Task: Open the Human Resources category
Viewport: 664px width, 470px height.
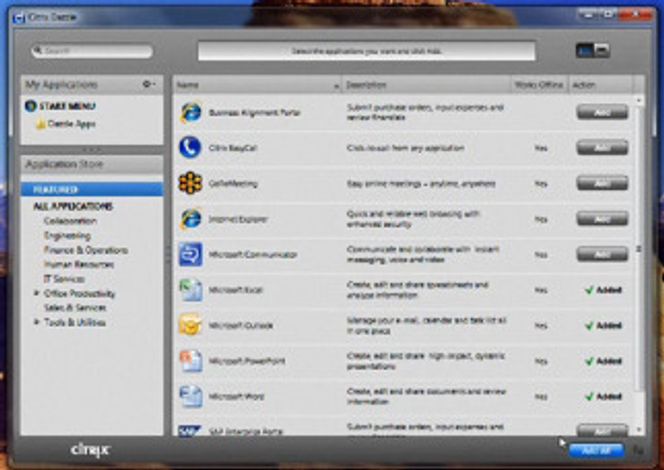Action: tap(79, 265)
